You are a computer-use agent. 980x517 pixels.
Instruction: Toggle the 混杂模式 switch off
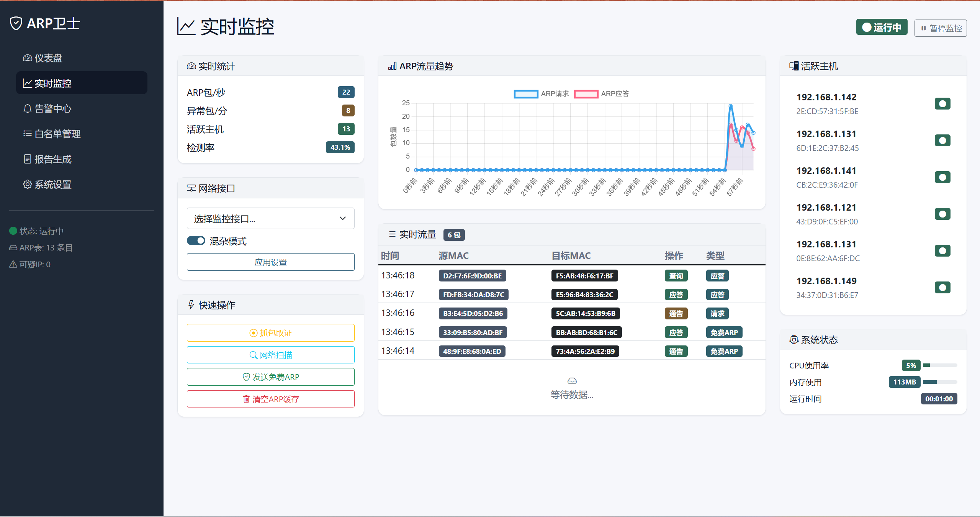[x=196, y=241]
